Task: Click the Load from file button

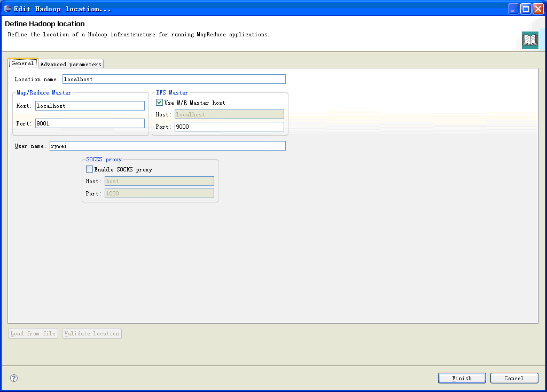Action: coord(33,333)
